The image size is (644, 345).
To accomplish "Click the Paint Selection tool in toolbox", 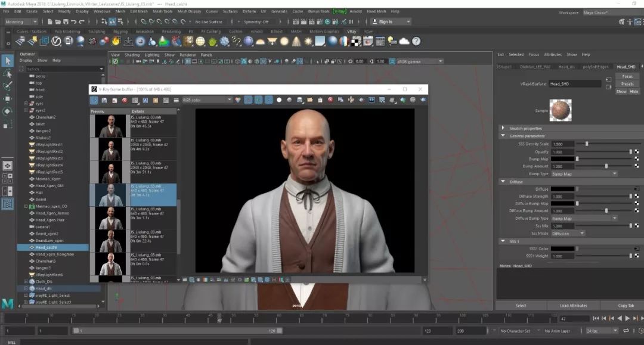I will [8, 86].
